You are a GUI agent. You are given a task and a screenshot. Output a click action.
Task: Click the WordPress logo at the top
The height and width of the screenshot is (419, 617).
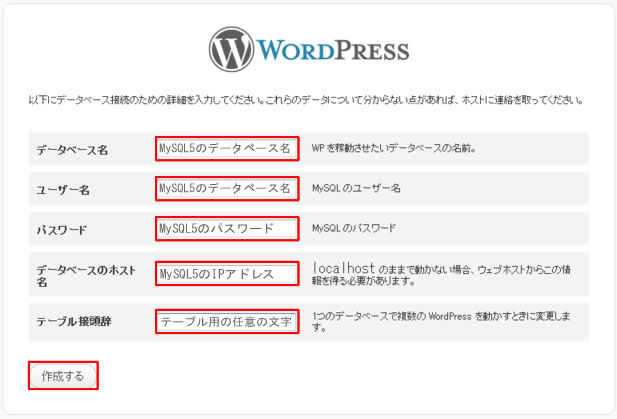309,50
